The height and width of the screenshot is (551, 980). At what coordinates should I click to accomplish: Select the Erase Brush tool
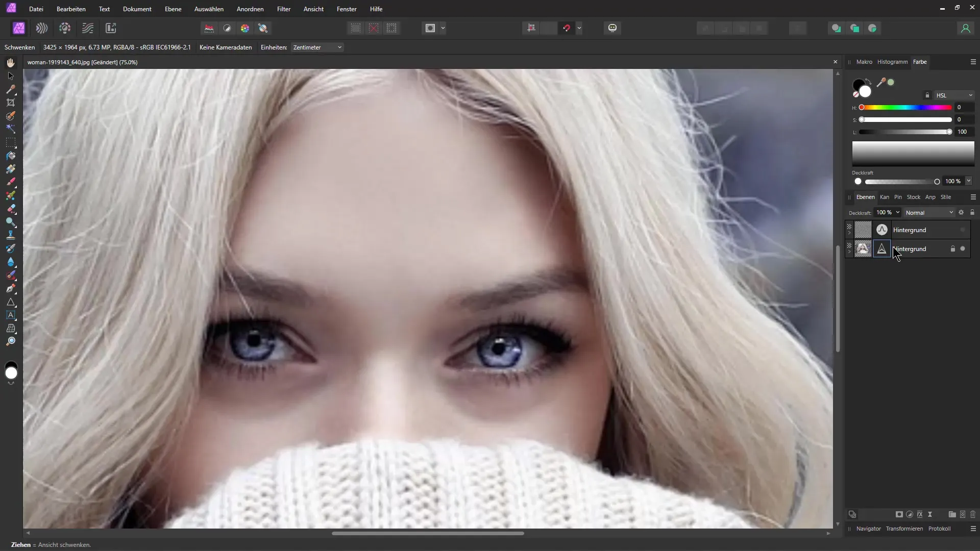(11, 209)
